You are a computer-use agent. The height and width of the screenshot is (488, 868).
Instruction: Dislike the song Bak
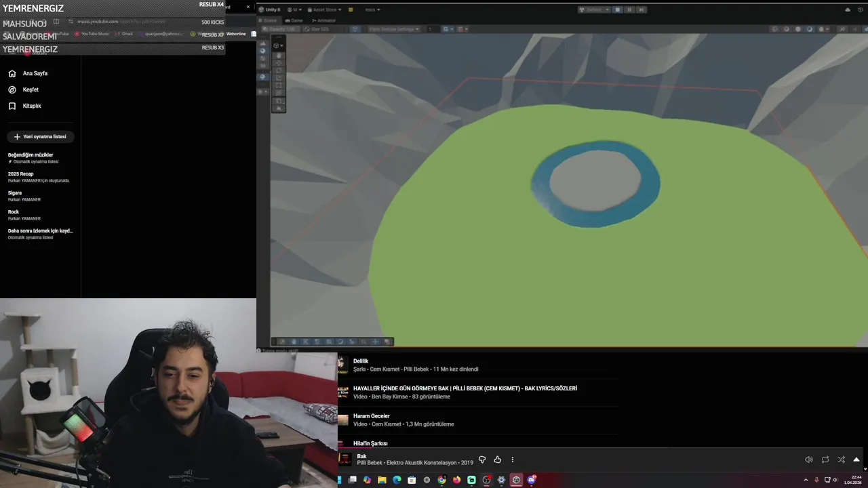pos(482,460)
